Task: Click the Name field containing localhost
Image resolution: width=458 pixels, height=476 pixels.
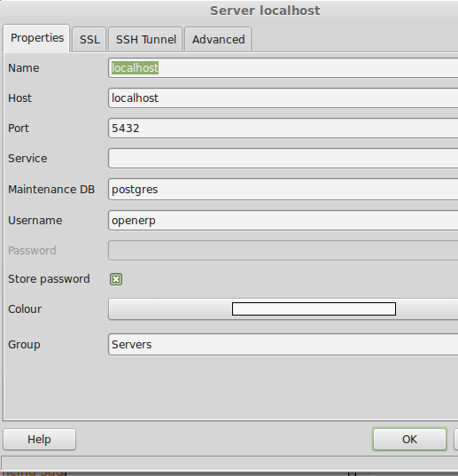Action: click(x=283, y=68)
